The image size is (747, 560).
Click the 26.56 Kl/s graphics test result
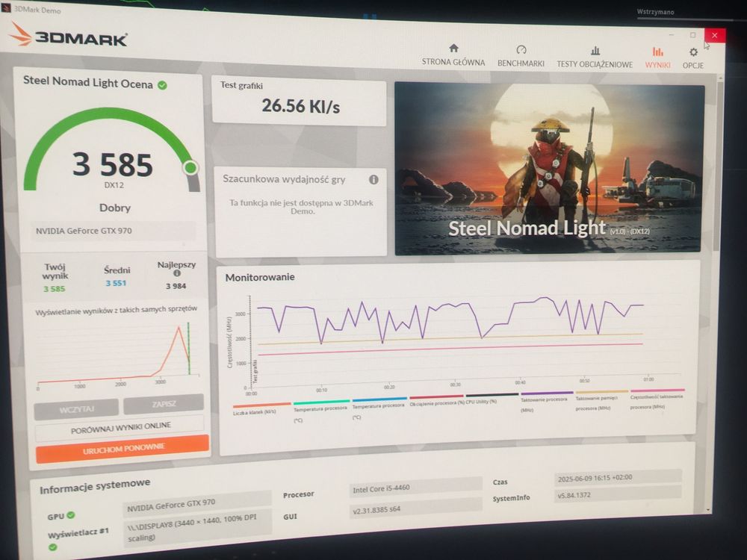[x=300, y=106]
